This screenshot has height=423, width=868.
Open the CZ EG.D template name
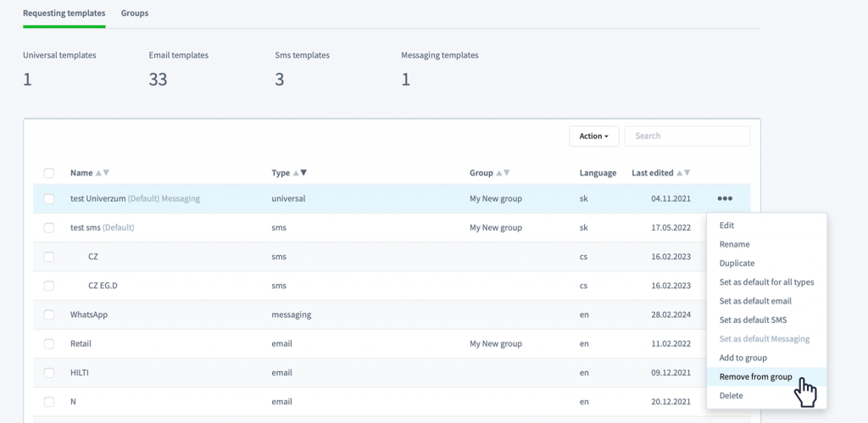click(103, 286)
